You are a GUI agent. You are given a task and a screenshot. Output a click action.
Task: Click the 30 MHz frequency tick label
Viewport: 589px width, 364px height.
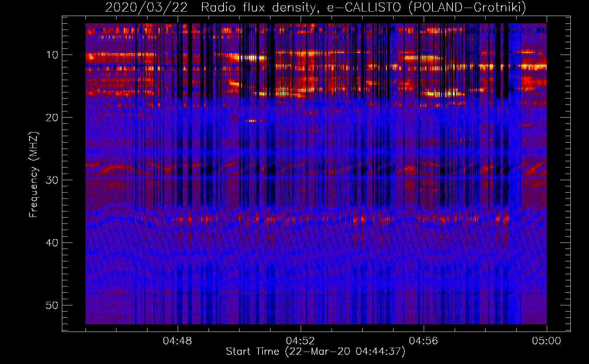click(x=52, y=180)
